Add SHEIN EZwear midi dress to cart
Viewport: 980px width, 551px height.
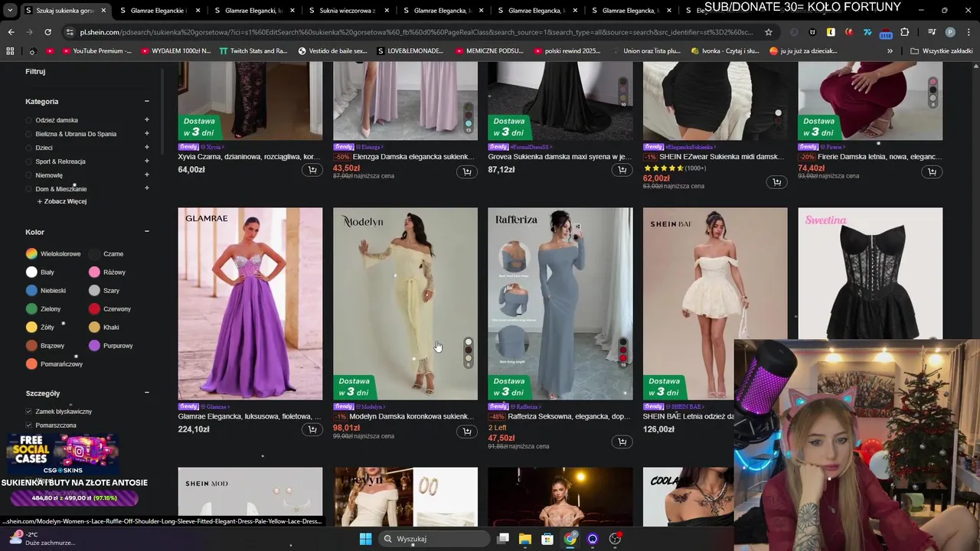[x=776, y=182]
